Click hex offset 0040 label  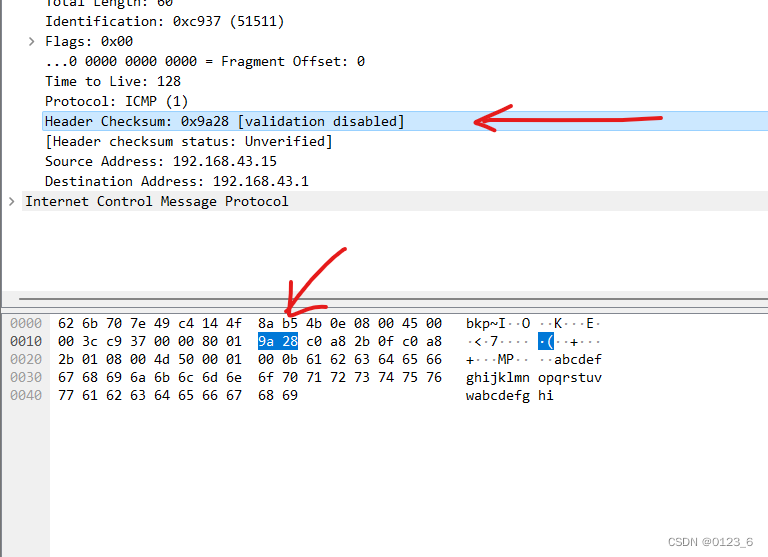[26, 396]
